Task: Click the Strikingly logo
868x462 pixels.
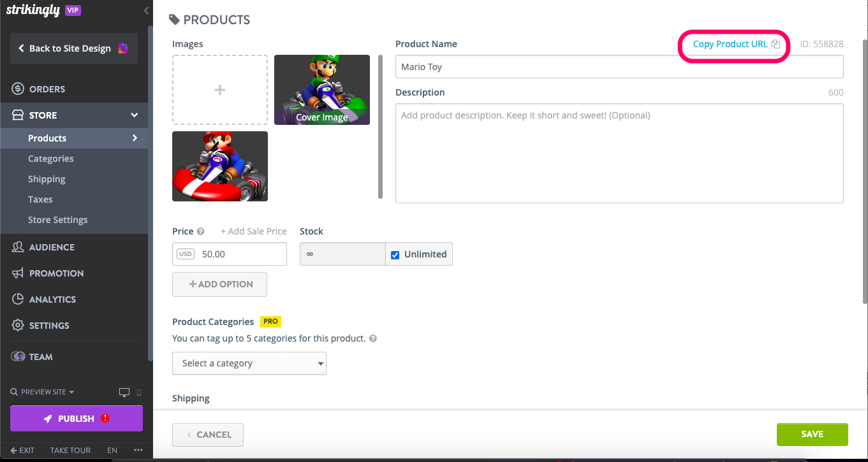Action: click(33, 10)
